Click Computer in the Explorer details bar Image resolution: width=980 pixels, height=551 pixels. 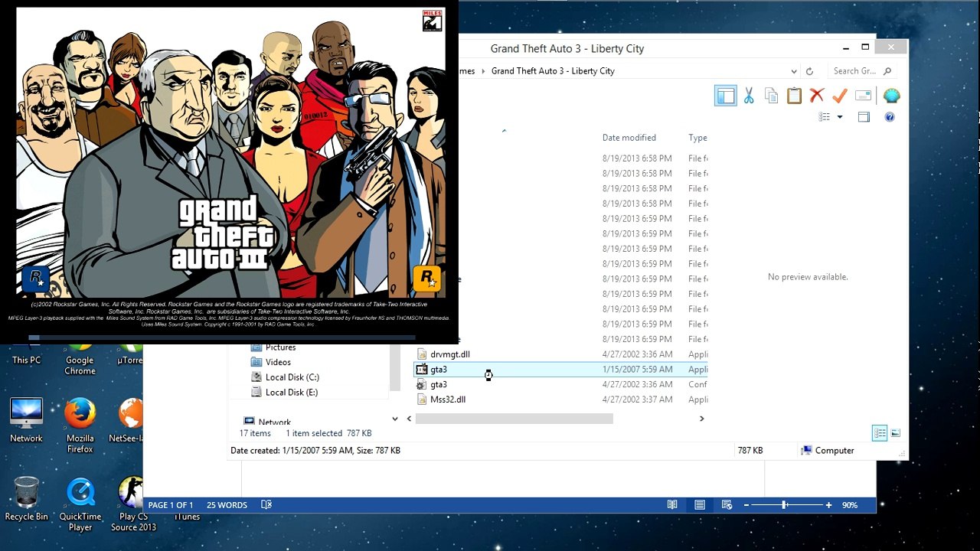point(827,451)
